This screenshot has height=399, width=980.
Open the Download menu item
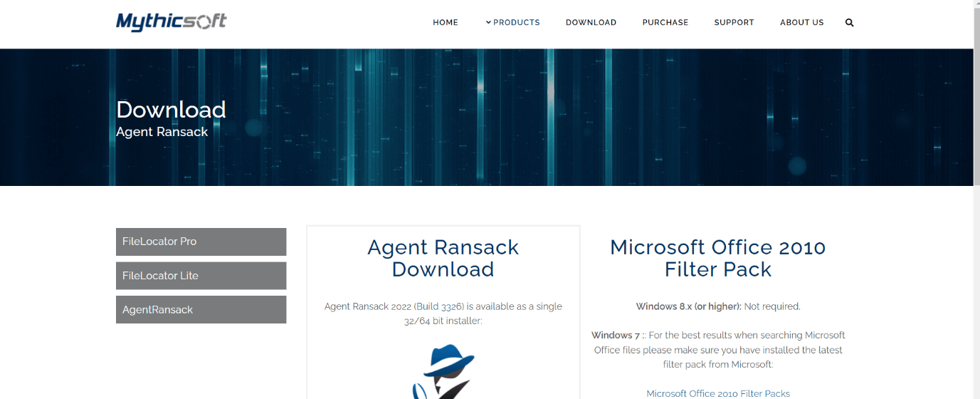point(591,23)
